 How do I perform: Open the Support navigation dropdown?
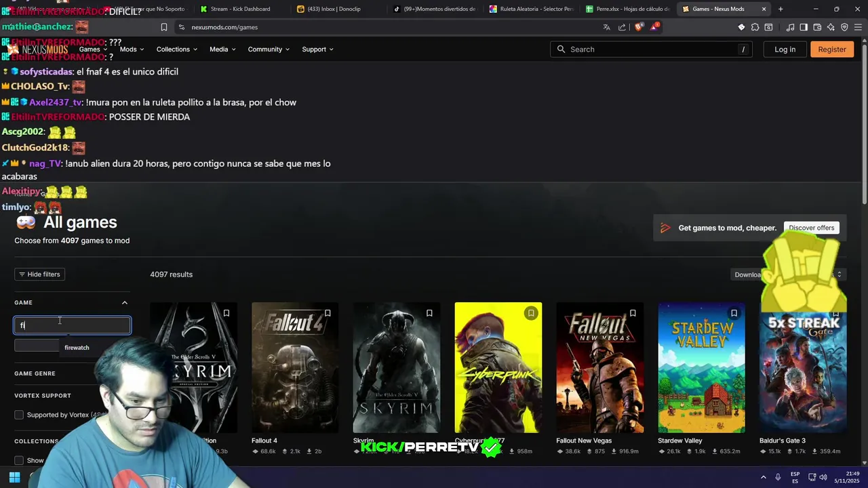click(x=317, y=49)
